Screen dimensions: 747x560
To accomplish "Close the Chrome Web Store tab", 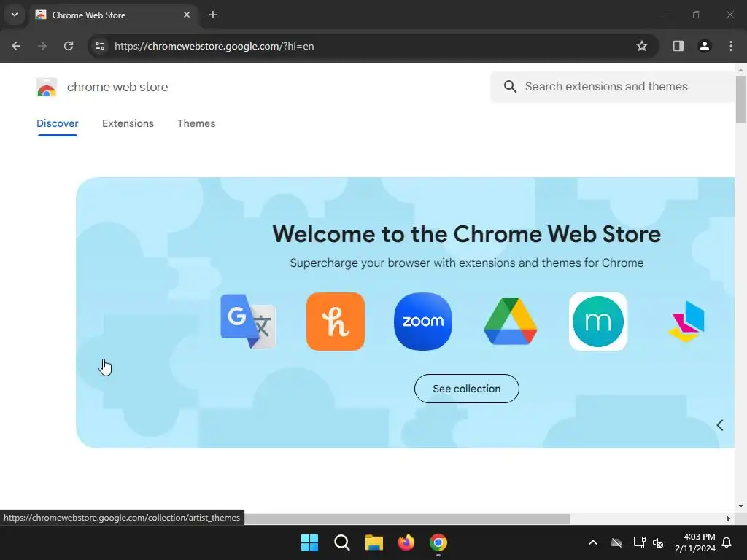I will coord(187,15).
